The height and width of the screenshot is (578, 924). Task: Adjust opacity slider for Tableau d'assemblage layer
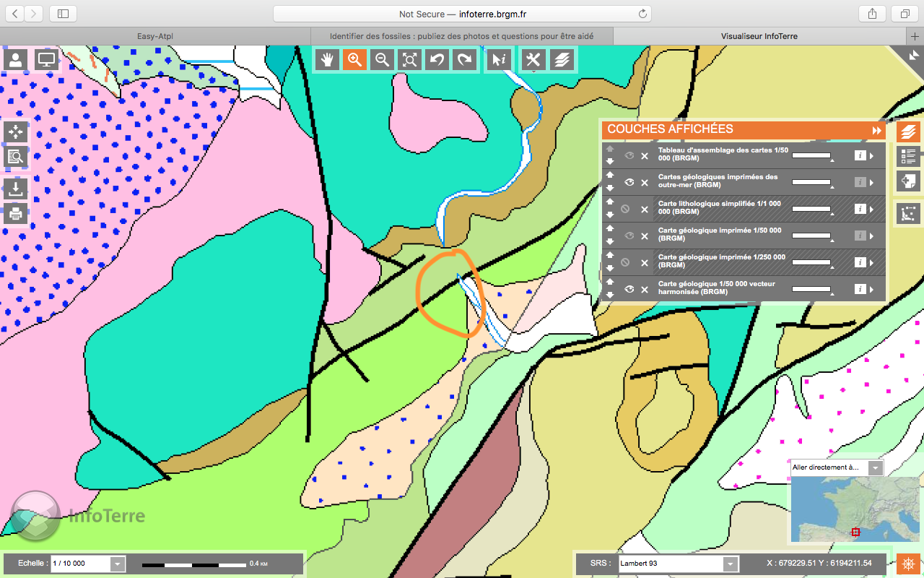click(811, 155)
